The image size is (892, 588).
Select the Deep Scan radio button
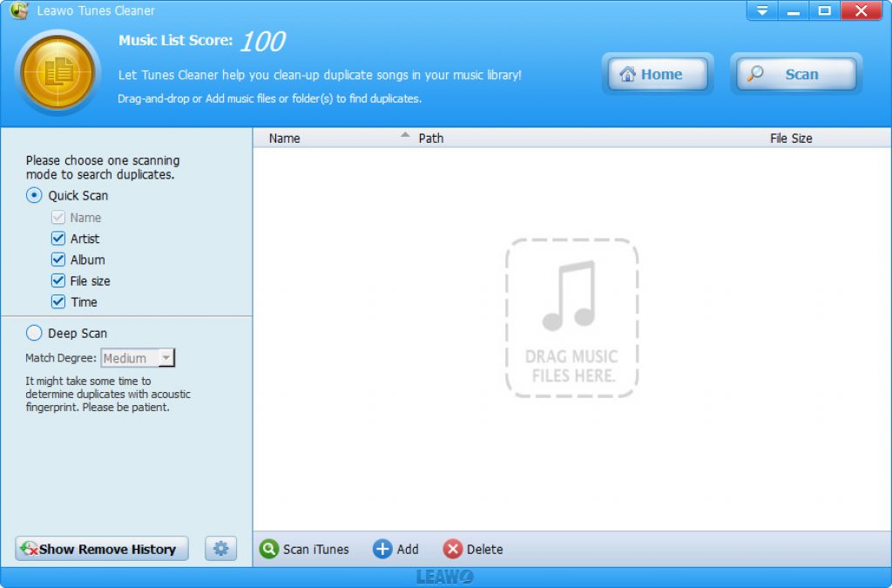(34, 333)
